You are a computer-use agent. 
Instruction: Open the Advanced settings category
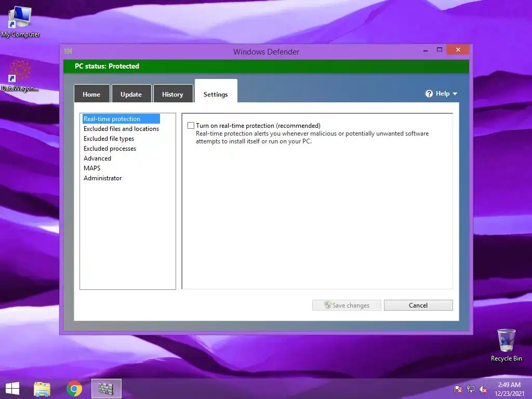point(97,158)
